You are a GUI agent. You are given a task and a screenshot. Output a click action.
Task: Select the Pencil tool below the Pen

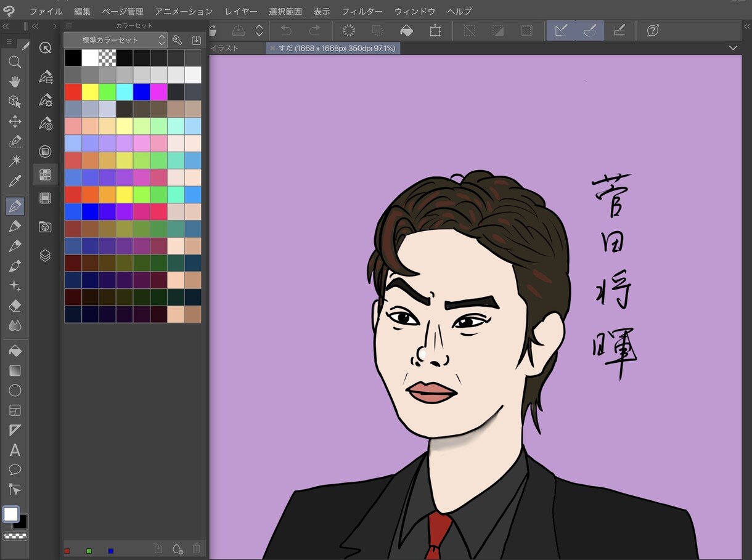[15, 226]
